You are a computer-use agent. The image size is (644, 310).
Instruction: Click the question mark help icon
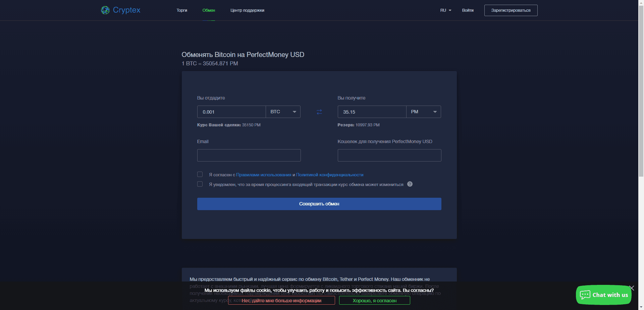tap(410, 184)
